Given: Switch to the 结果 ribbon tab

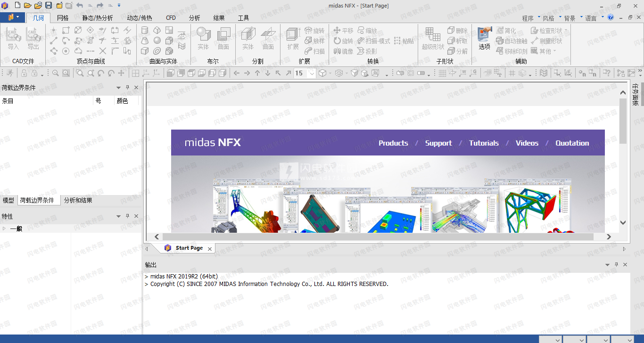Looking at the screenshot, I should 219,18.
